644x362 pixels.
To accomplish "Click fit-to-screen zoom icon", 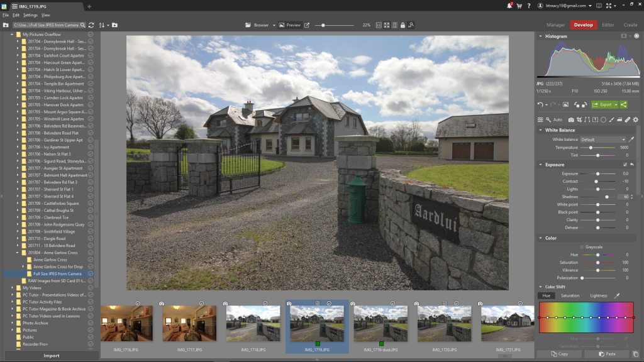I will pos(387,25).
